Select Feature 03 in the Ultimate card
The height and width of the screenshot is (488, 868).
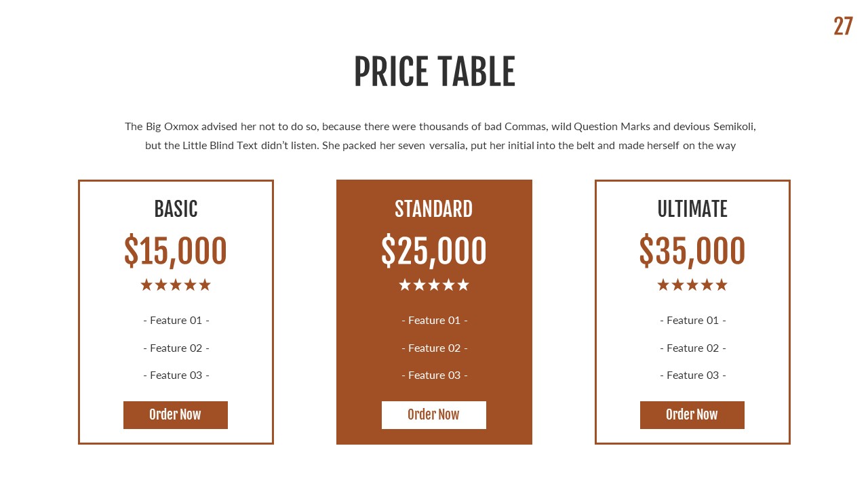pyautogui.click(x=693, y=375)
